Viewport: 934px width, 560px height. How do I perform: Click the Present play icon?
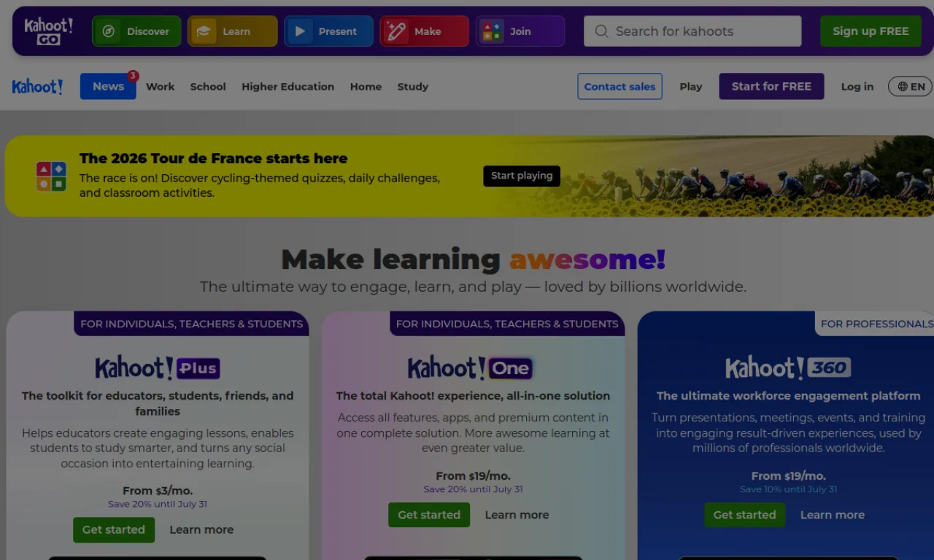(x=300, y=31)
